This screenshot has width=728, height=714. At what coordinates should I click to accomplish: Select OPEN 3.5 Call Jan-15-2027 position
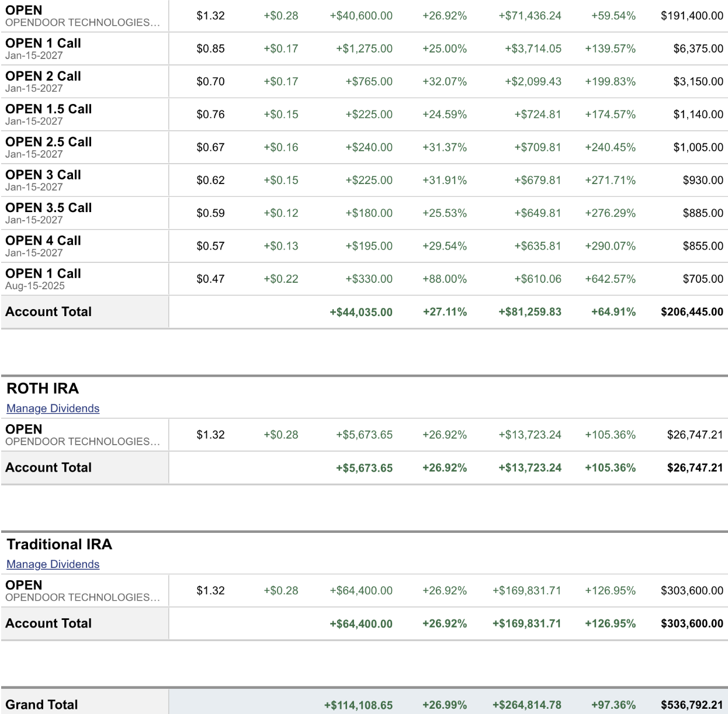(48, 213)
